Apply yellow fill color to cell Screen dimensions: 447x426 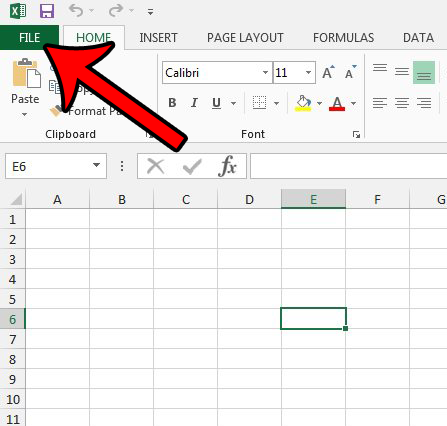303,103
